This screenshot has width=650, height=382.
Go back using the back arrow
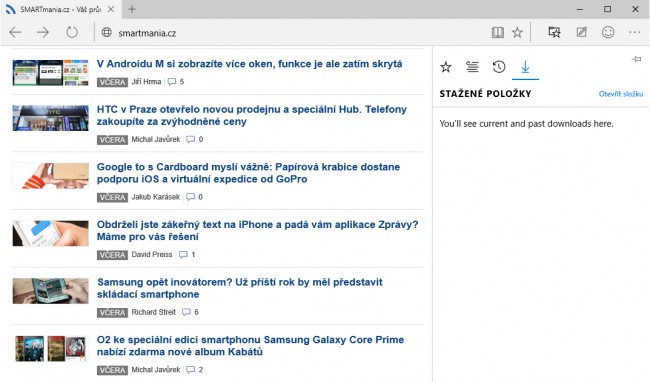click(x=15, y=32)
